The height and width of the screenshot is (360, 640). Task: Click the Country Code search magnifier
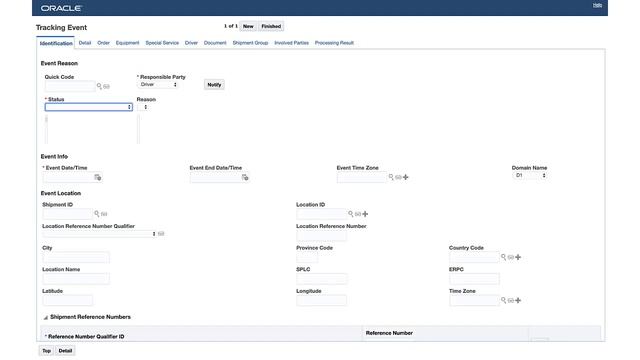tap(503, 257)
